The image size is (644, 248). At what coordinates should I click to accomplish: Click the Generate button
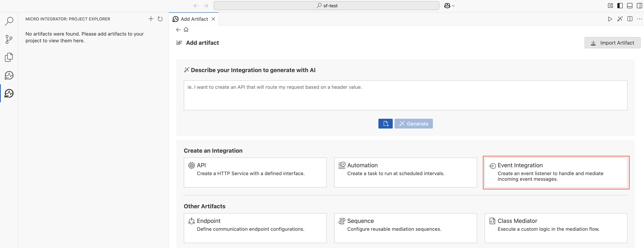[x=414, y=124]
